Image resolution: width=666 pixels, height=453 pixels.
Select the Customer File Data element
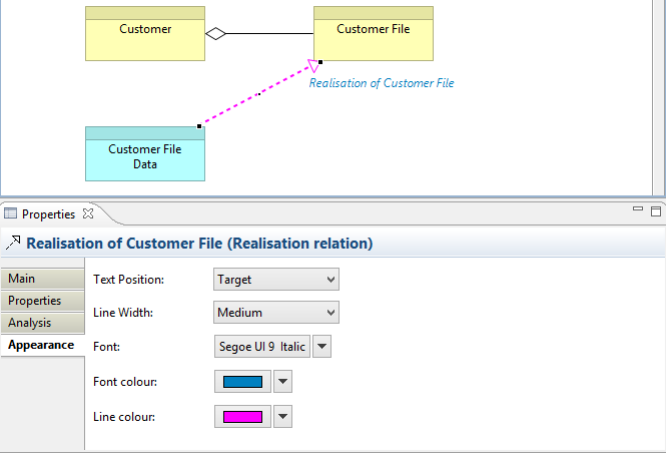(145, 157)
